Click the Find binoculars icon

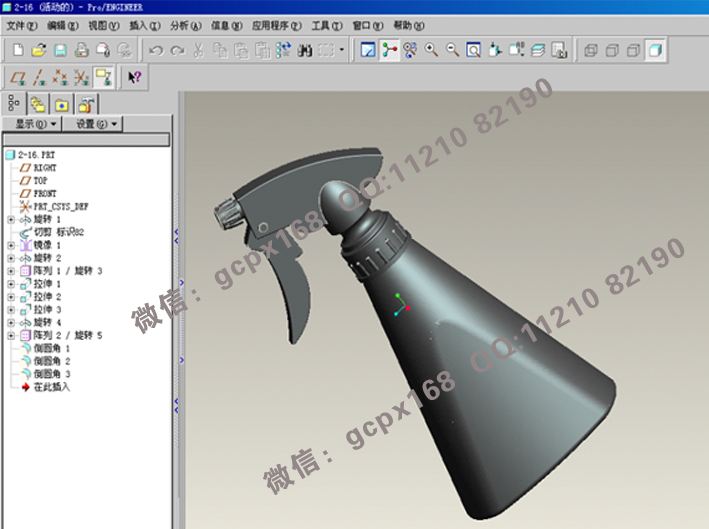[x=307, y=49]
